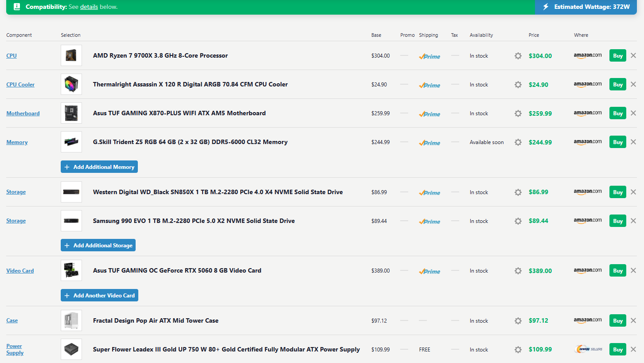Image resolution: width=644 pixels, height=363 pixels.
Task: Open the compatibility details link
Action: 89,7
